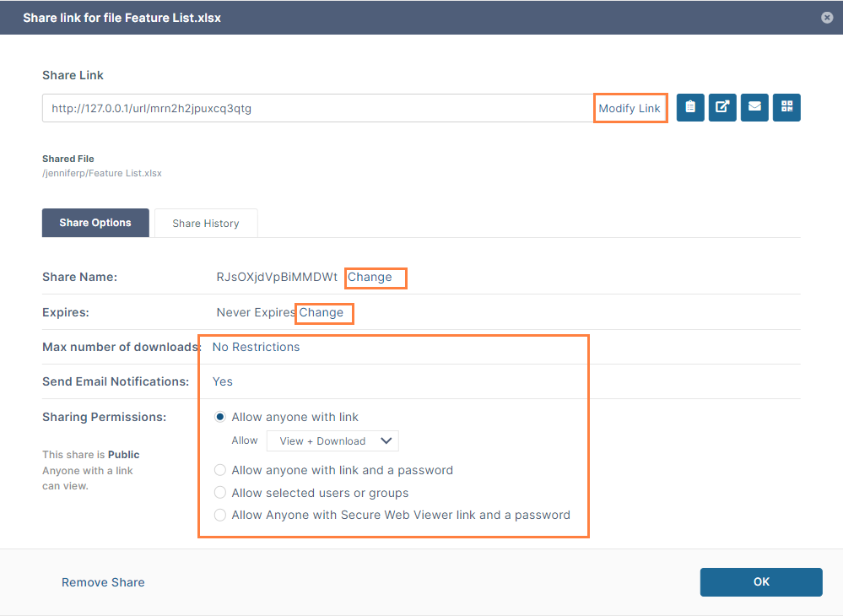The height and width of the screenshot is (616, 843).
Task: Open share link in new window
Action: (x=722, y=107)
